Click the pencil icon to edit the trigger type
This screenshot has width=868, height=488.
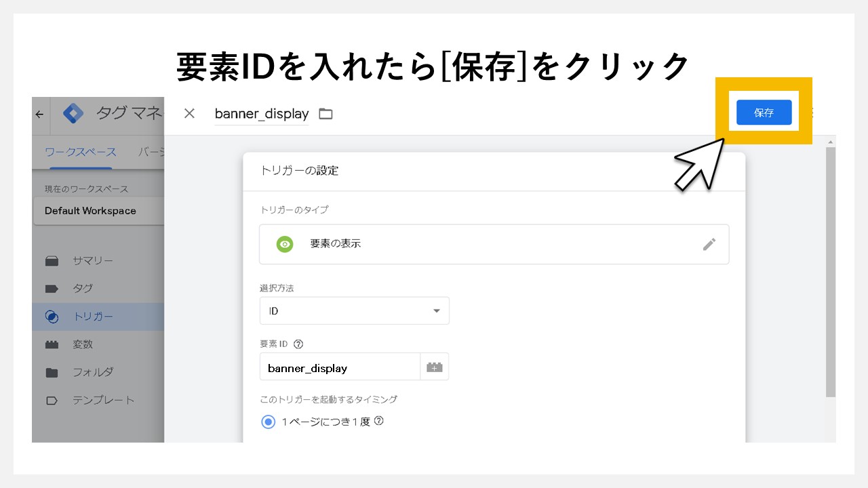709,244
